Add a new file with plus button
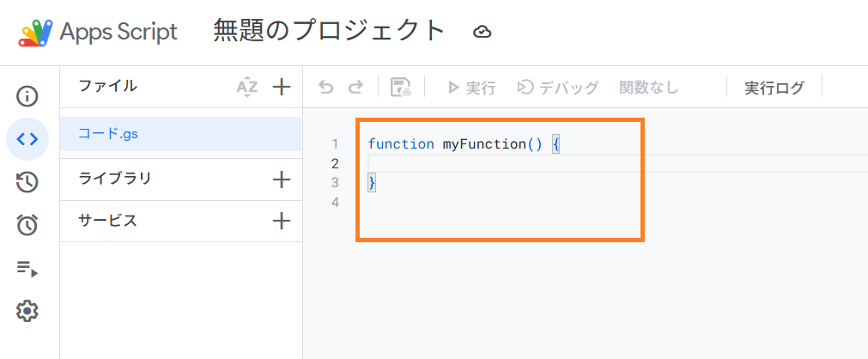This screenshot has width=868, height=359. (x=282, y=87)
